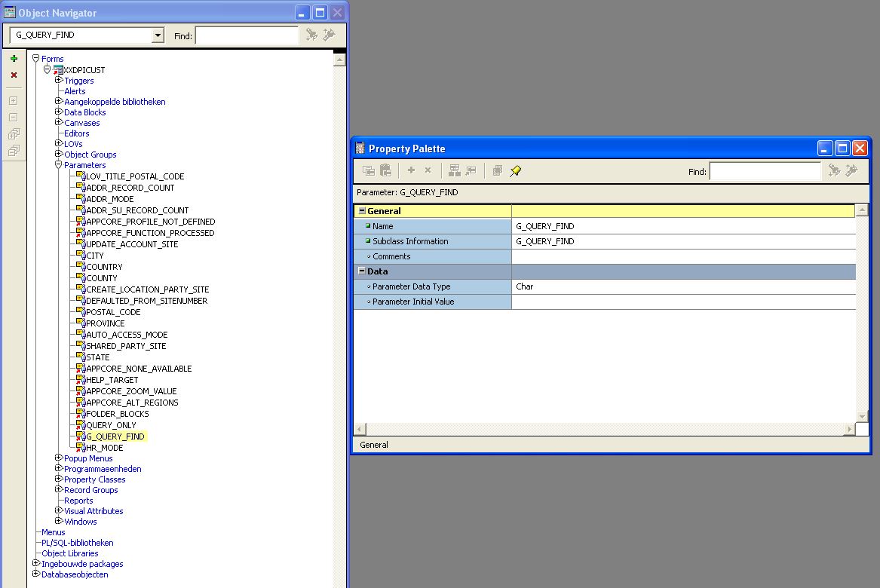Click the Find field in Object Navigator
This screenshot has width=880, height=588.
pyautogui.click(x=247, y=35)
